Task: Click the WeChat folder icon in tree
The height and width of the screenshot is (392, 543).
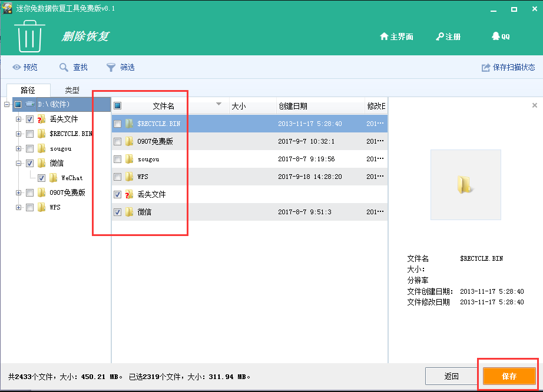Action: click(x=54, y=178)
